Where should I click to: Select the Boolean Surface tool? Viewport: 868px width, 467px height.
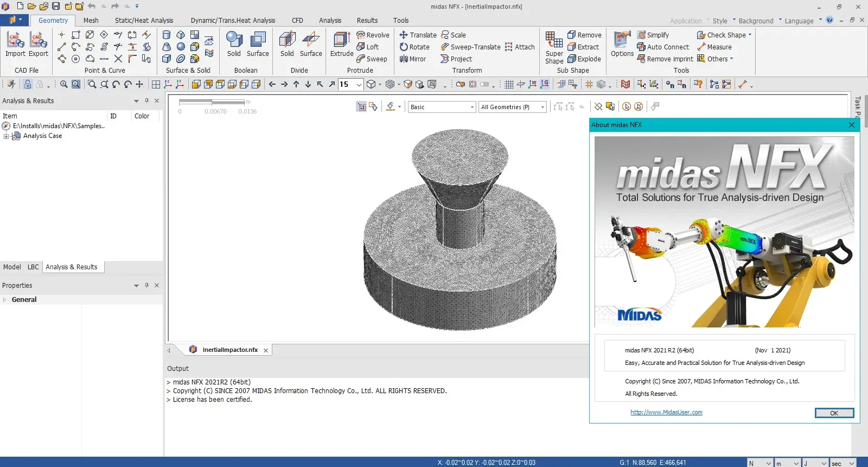click(x=258, y=45)
